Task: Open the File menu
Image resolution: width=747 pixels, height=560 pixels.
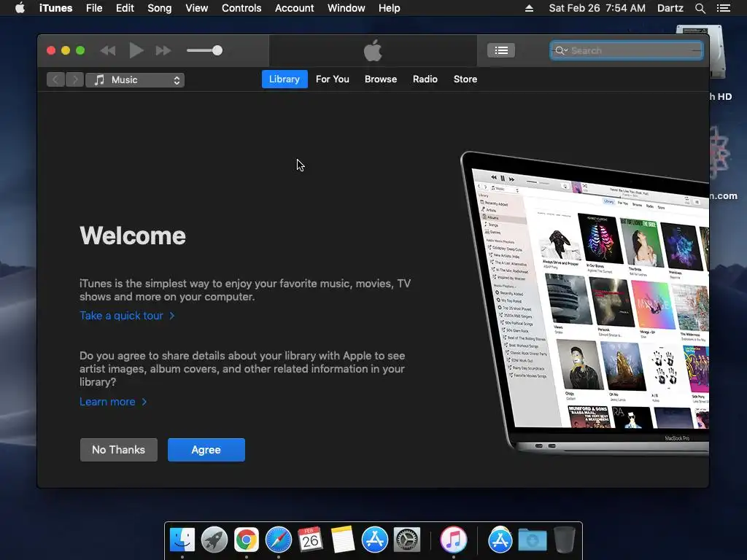Action: (x=94, y=8)
